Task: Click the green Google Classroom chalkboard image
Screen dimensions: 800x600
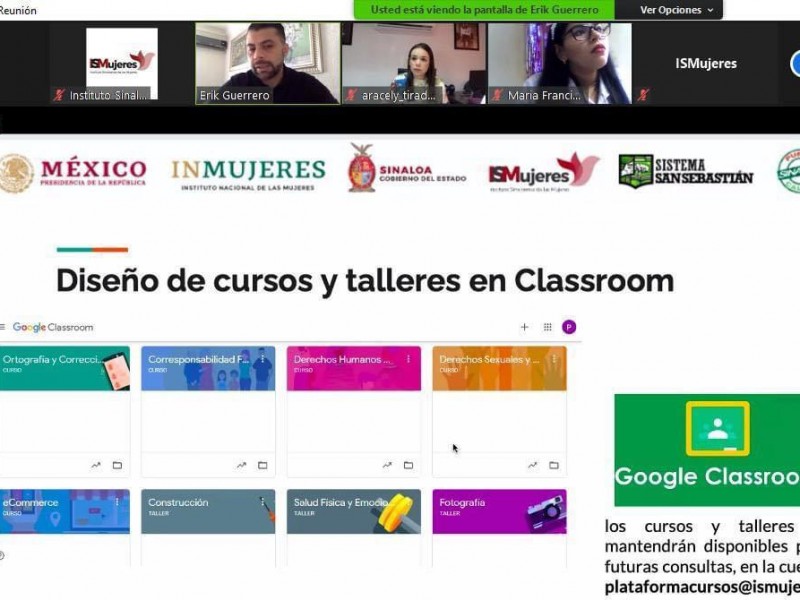Action: (x=707, y=450)
